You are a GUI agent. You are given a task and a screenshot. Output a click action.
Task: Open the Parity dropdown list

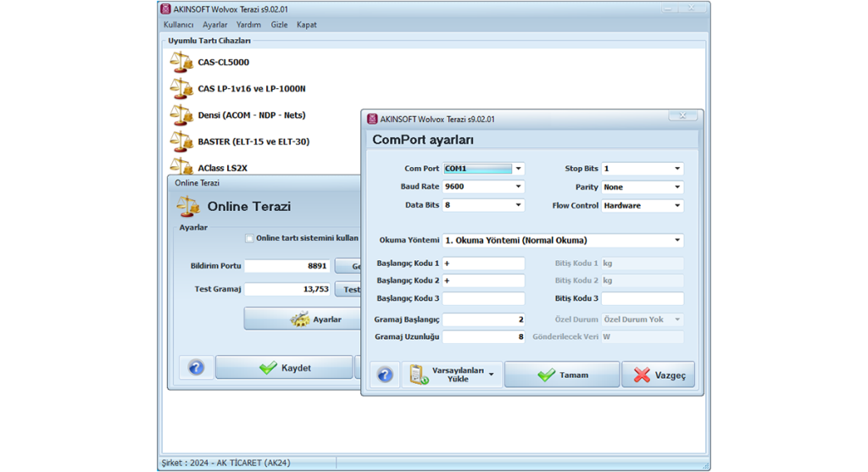click(x=677, y=187)
